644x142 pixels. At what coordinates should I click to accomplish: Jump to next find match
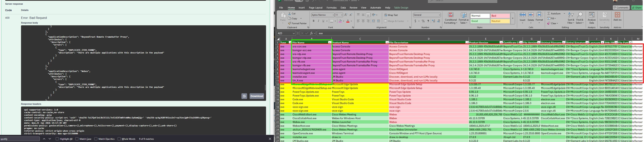coord(50,139)
